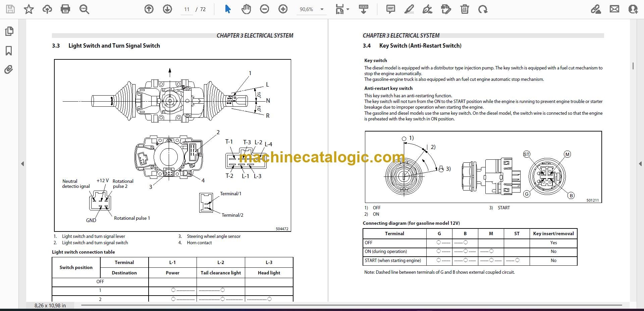Click the 'Key insert/removal' column header
Image resolution: width=644 pixels, height=311 pixels.
pos(553,234)
